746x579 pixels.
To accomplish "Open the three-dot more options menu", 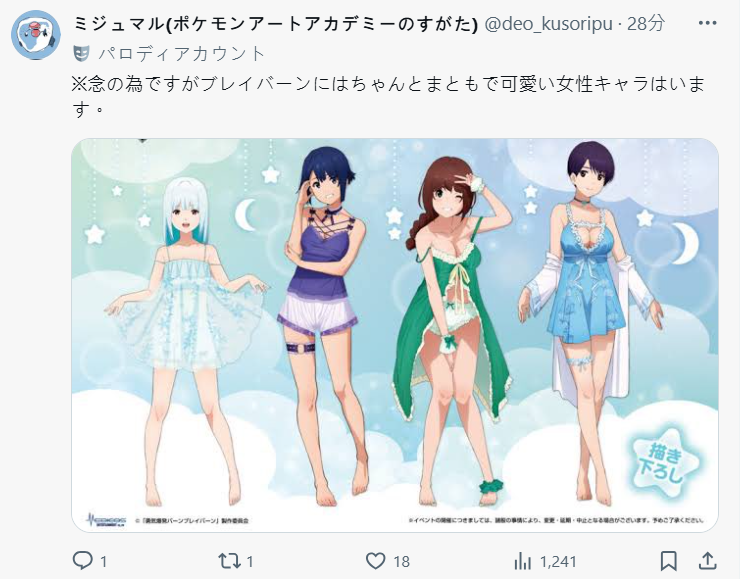I will tap(707, 23).
